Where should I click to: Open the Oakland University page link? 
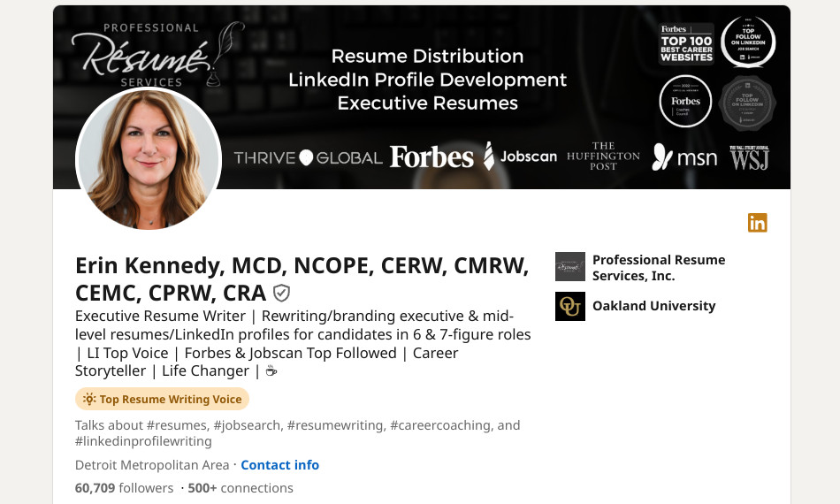(653, 306)
